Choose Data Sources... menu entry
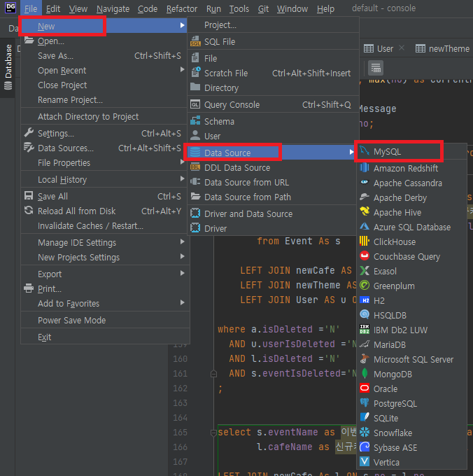473x476 pixels. [105, 148]
